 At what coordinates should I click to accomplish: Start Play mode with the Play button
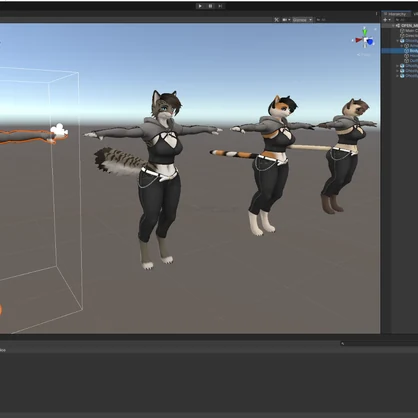tap(200, 6)
